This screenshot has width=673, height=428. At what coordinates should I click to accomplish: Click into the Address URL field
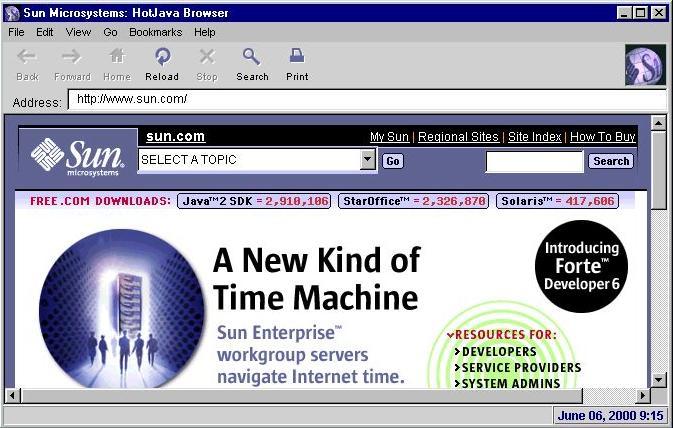[x=367, y=99]
